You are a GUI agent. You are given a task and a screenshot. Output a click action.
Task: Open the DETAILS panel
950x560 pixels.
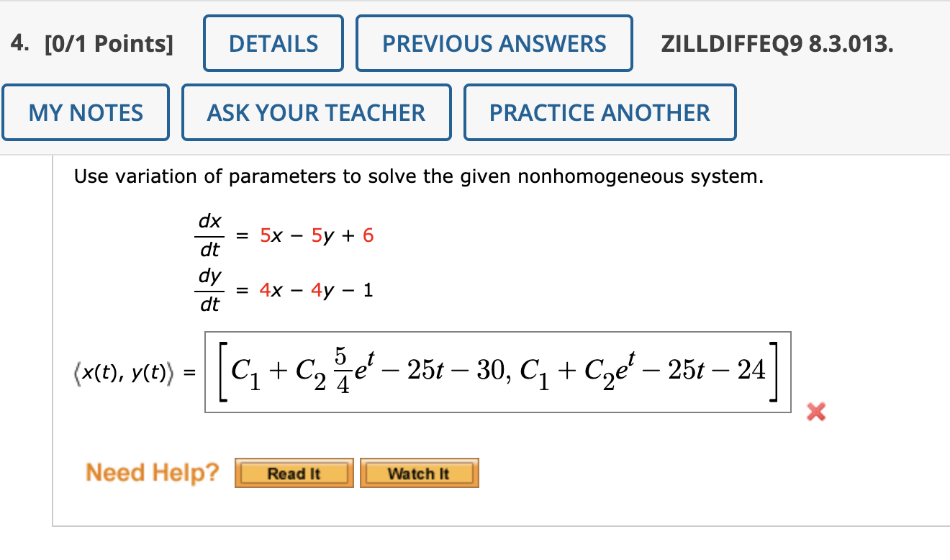click(273, 43)
